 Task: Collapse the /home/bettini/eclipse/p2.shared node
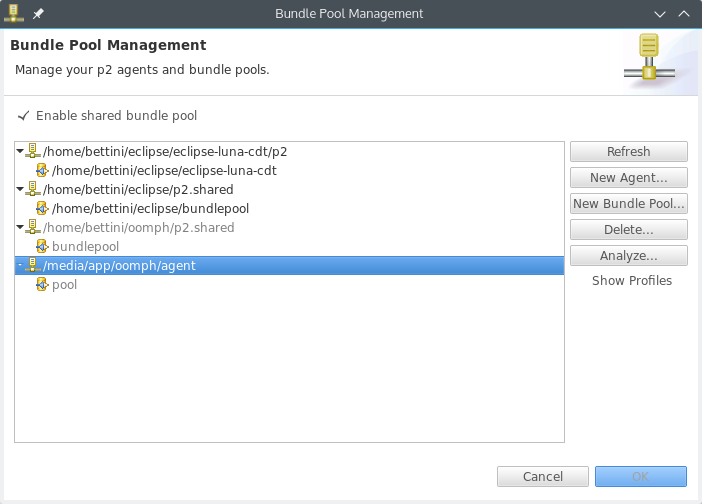coord(20,189)
